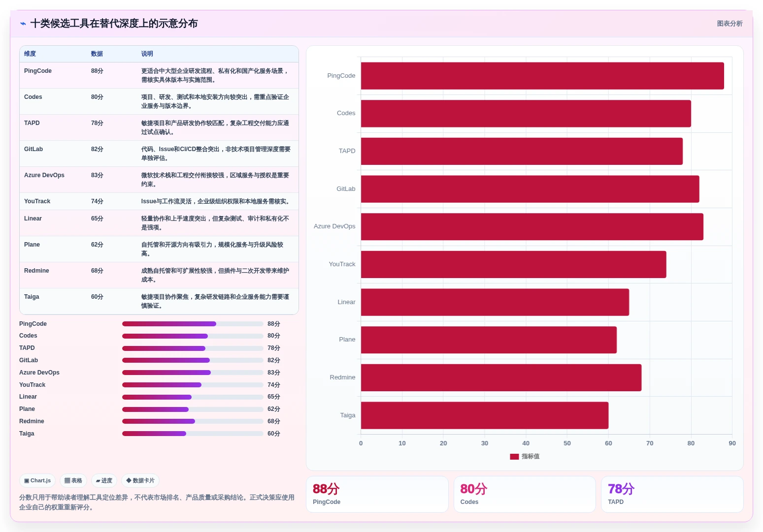Open the 78分 TAPD data card
The height and width of the screenshot is (532, 763).
click(x=672, y=494)
